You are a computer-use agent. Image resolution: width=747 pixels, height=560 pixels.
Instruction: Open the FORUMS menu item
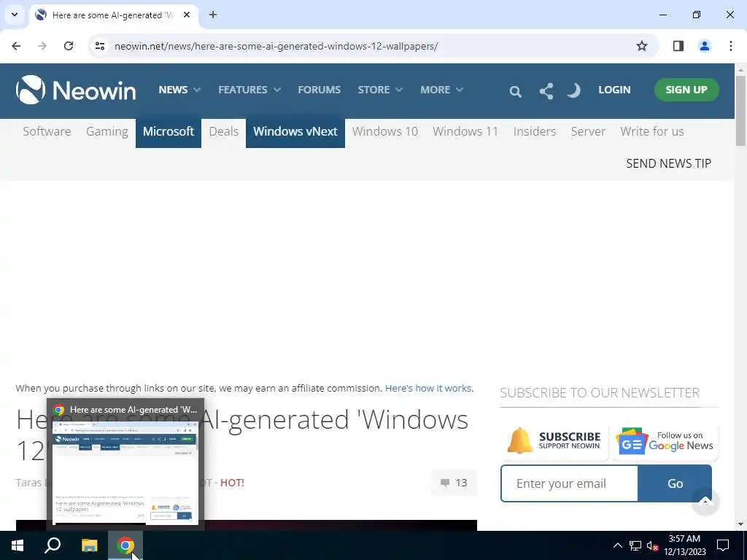[320, 90]
